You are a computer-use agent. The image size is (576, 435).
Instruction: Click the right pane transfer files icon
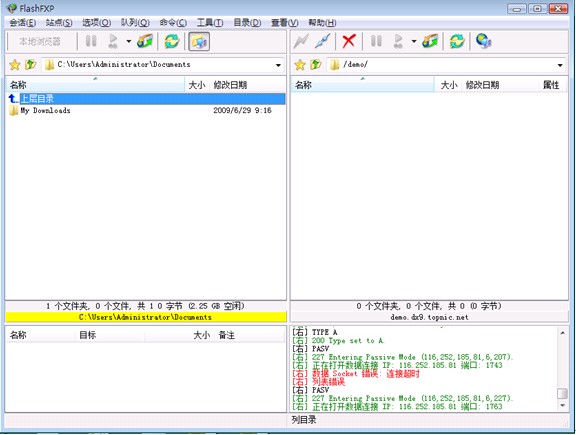[x=430, y=41]
